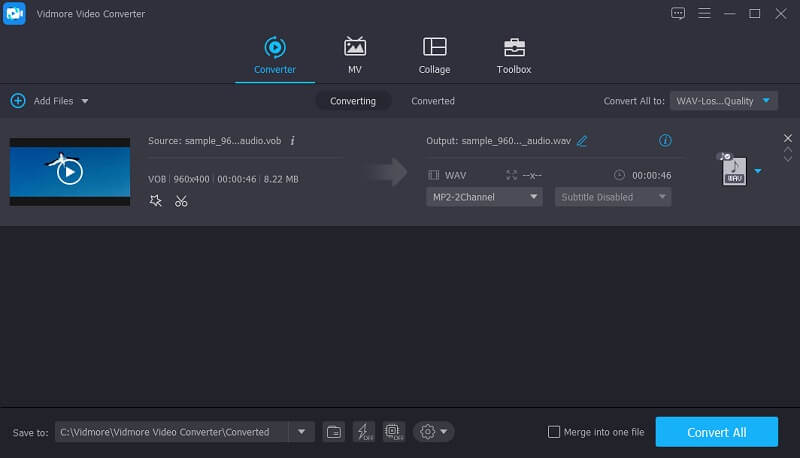Click the Convert All button

pos(716,432)
